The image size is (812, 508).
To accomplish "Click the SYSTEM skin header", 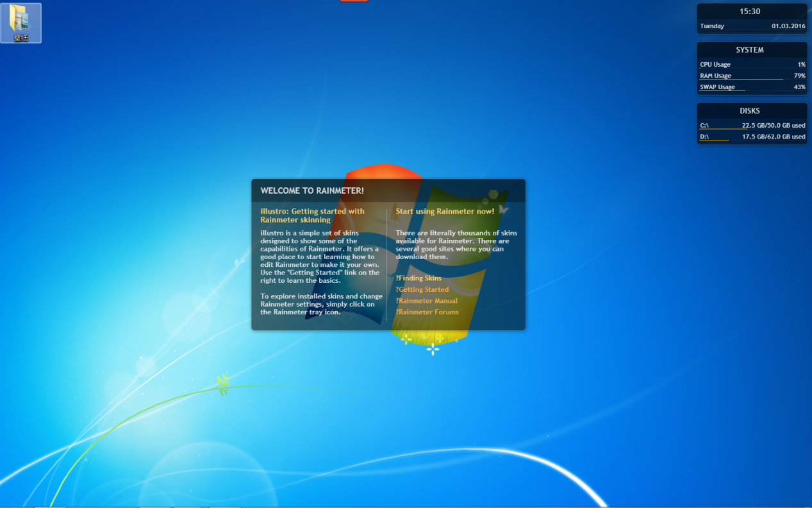I will 750,50.
